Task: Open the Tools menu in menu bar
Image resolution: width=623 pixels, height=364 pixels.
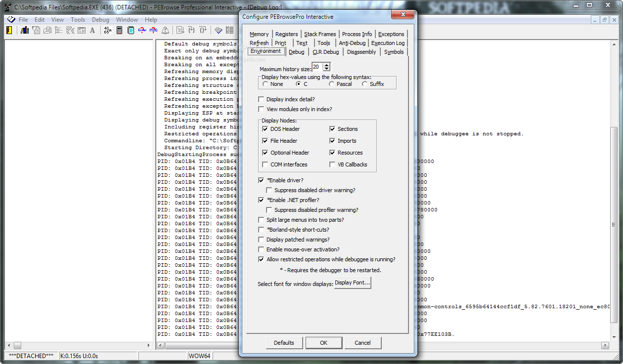Action: [78, 20]
